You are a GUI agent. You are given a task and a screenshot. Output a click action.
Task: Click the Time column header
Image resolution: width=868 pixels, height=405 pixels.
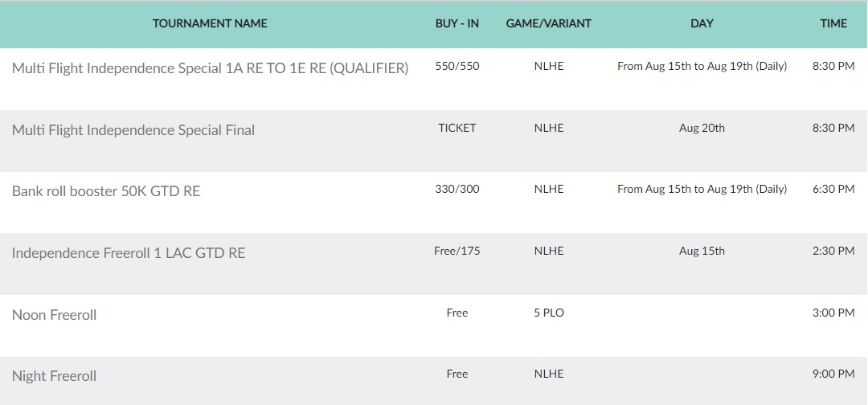(x=833, y=24)
